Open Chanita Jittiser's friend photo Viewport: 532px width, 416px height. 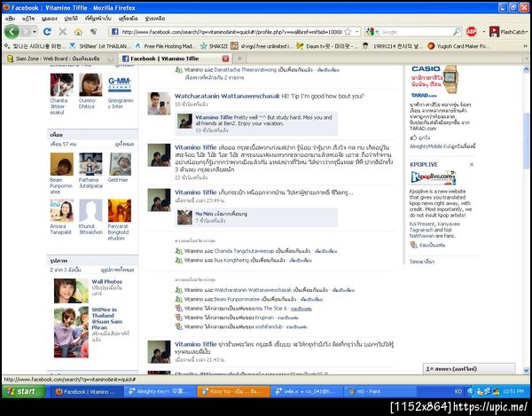[61, 85]
